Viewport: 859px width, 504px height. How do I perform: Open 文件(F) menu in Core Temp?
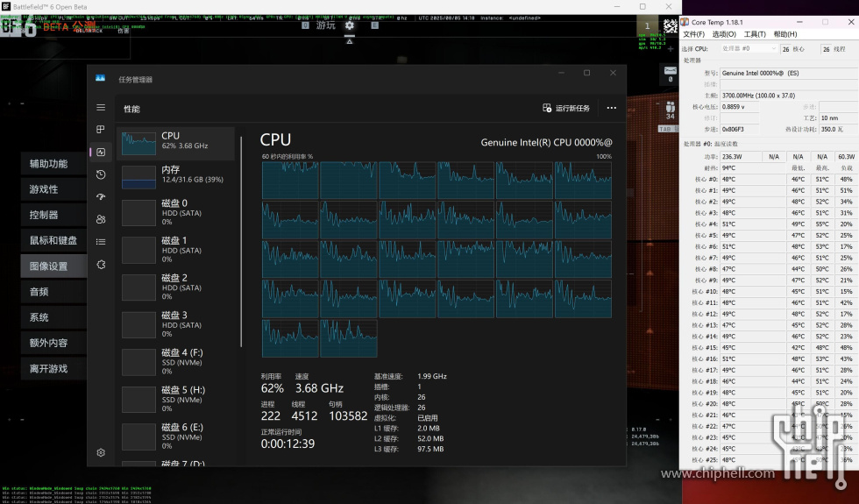pos(693,34)
